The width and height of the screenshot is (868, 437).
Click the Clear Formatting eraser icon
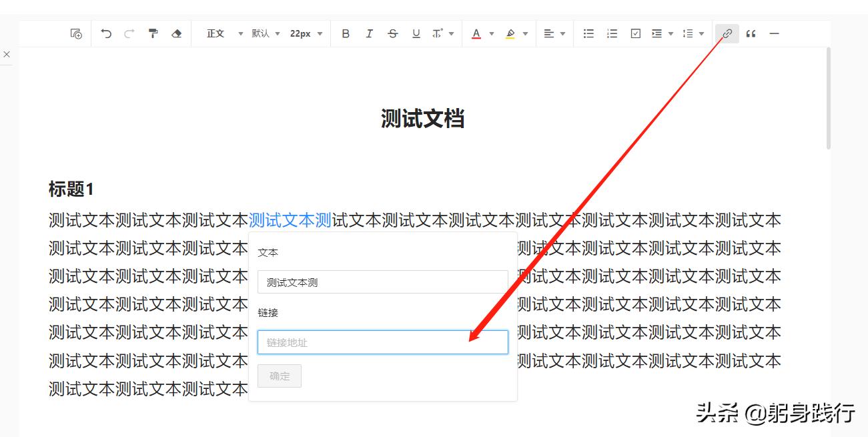coord(176,33)
